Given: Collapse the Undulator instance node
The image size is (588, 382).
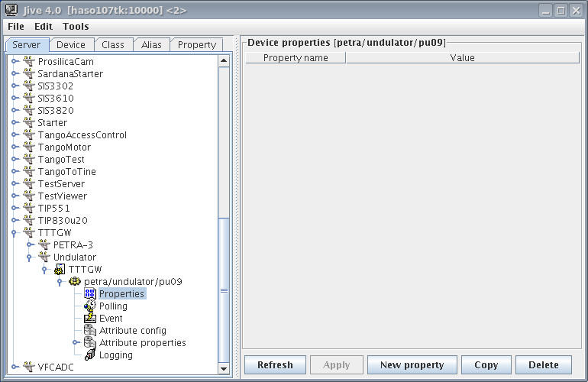Looking at the screenshot, I should [29, 257].
